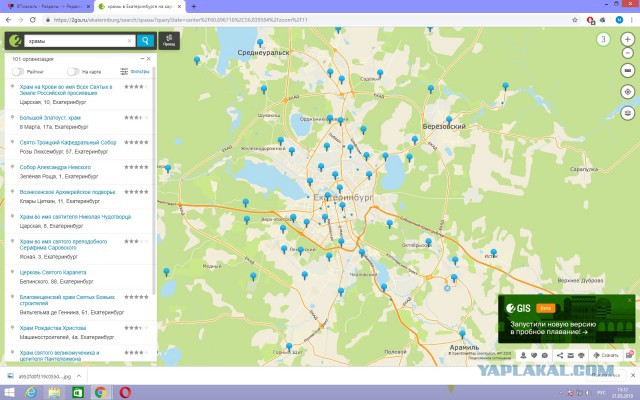
Task: Open Вознесенское Архиерейское подворье result
Action: tap(67, 192)
